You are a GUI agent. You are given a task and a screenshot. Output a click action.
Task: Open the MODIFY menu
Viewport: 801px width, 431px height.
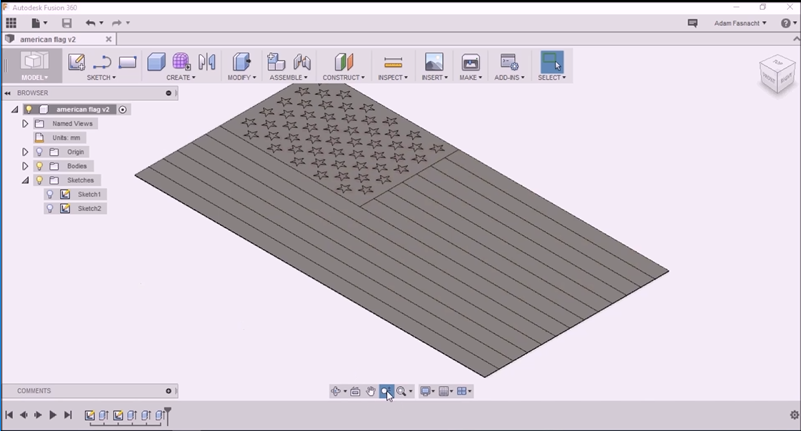[x=242, y=78]
